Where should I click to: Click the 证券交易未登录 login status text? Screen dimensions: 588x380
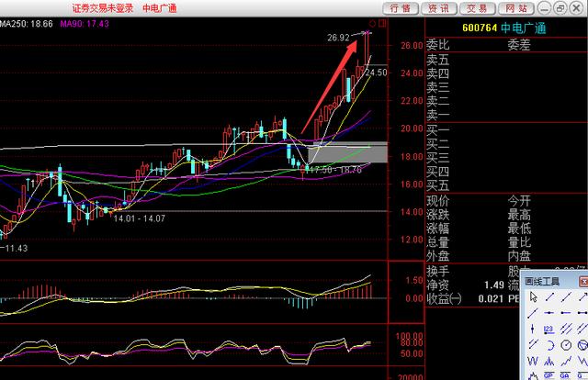103,8
